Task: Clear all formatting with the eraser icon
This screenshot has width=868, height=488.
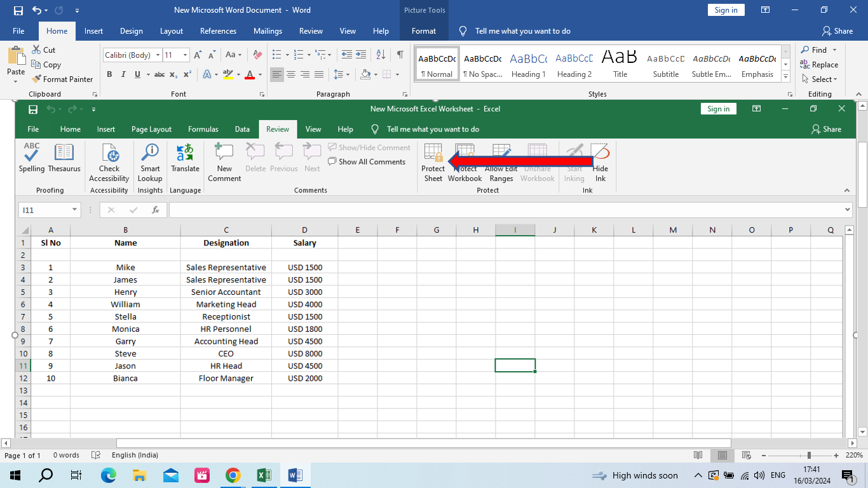Action: [257, 55]
